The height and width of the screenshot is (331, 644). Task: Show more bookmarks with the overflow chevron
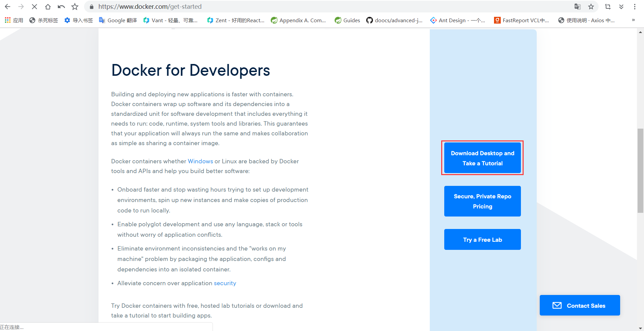tap(633, 20)
